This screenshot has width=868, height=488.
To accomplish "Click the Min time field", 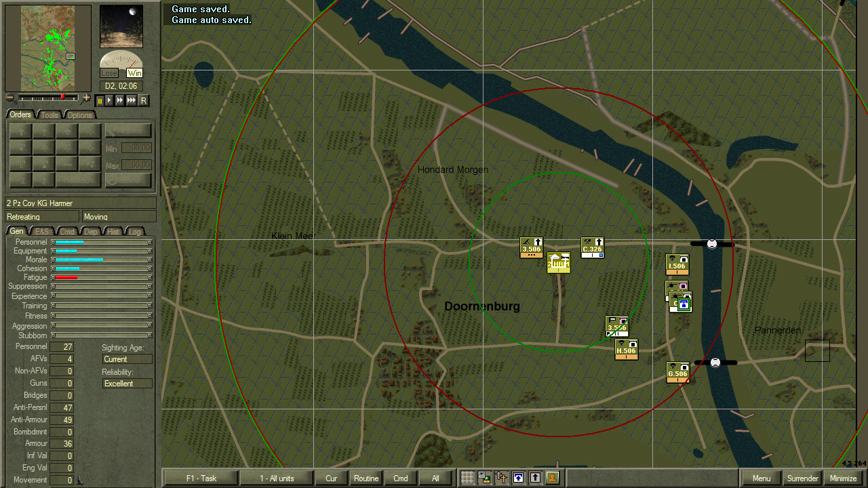I will pyautogui.click(x=136, y=148).
